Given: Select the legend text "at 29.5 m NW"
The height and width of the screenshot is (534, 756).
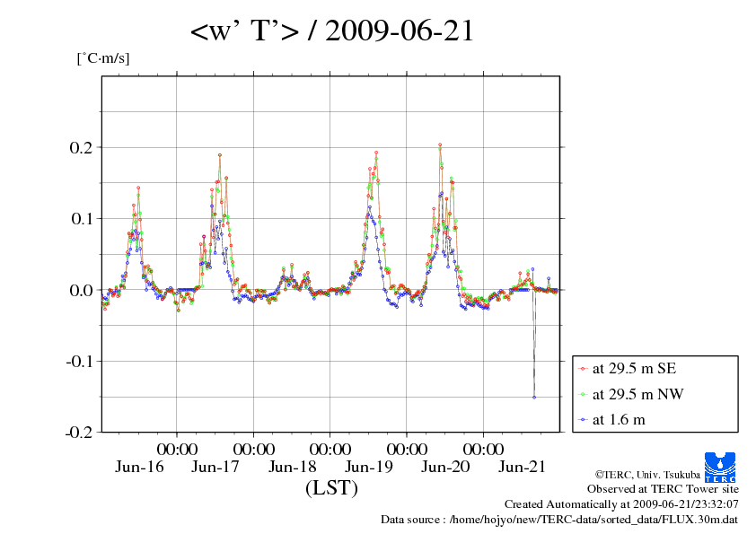Looking at the screenshot, I should [x=637, y=394].
